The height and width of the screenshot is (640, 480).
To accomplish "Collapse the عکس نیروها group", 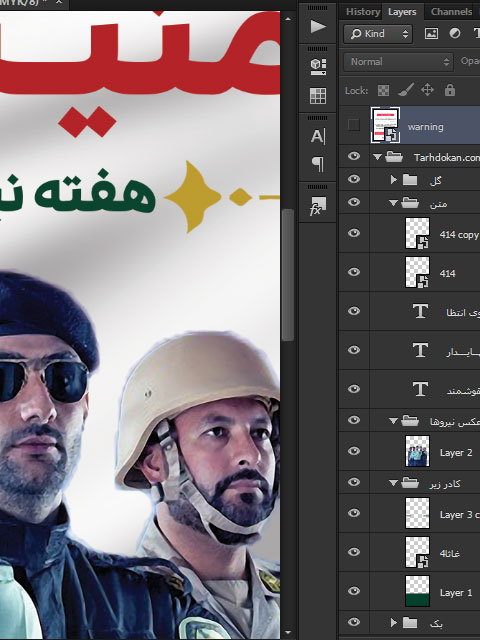I will (393, 421).
